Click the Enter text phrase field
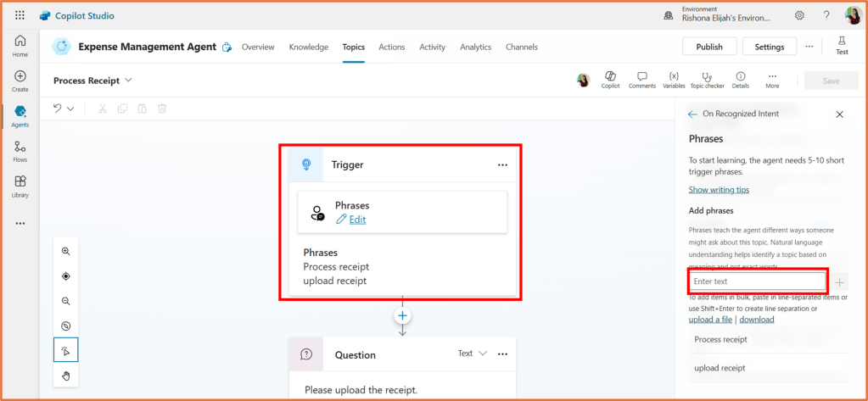The width and height of the screenshot is (868, 401). (x=757, y=281)
